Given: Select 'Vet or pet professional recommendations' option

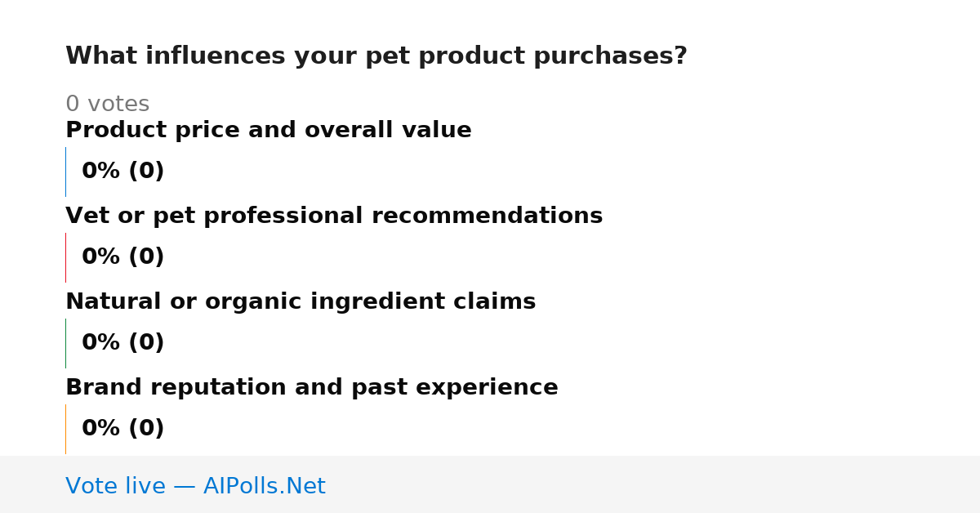Looking at the screenshot, I should (x=334, y=216).
